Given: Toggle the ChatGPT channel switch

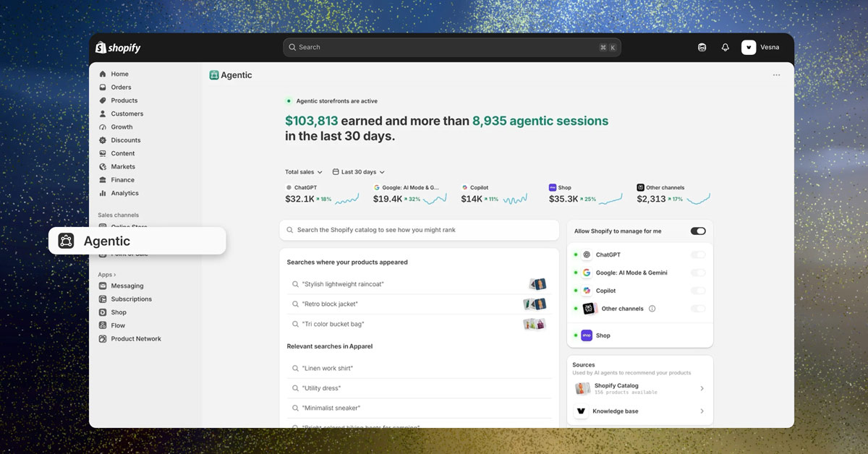Looking at the screenshot, I should point(698,255).
